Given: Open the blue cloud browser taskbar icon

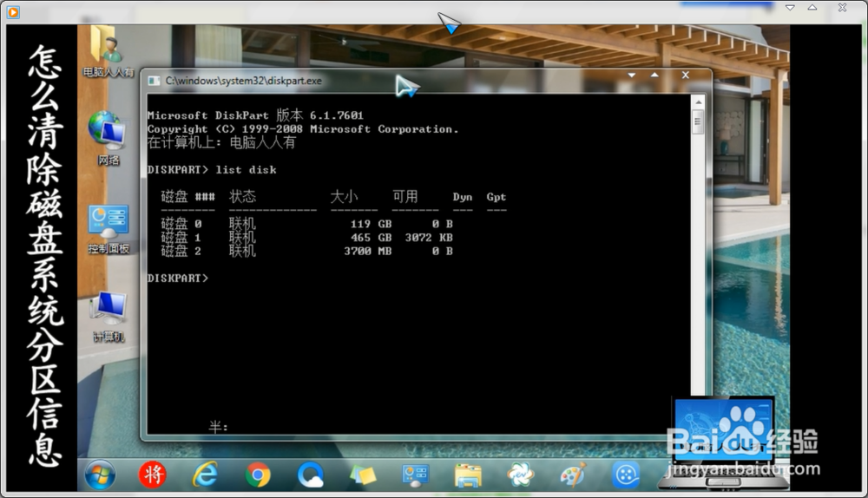Looking at the screenshot, I should click(x=311, y=475).
